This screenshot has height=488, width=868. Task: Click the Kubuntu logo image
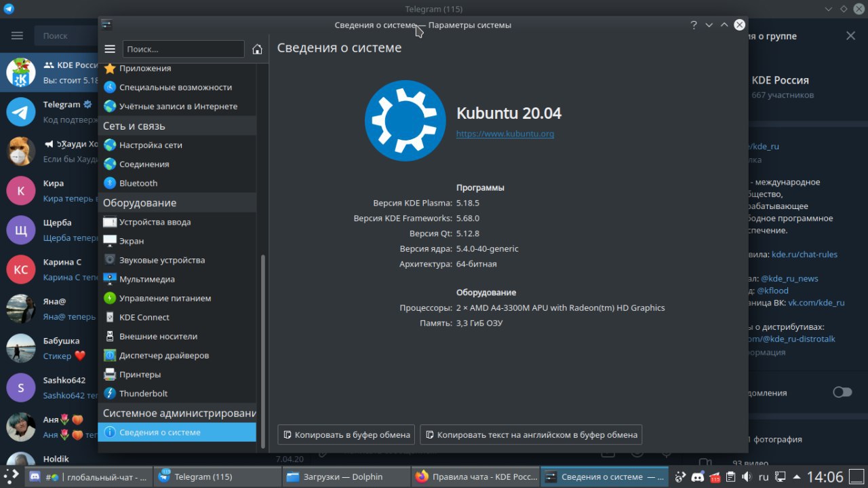coord(406,121)
